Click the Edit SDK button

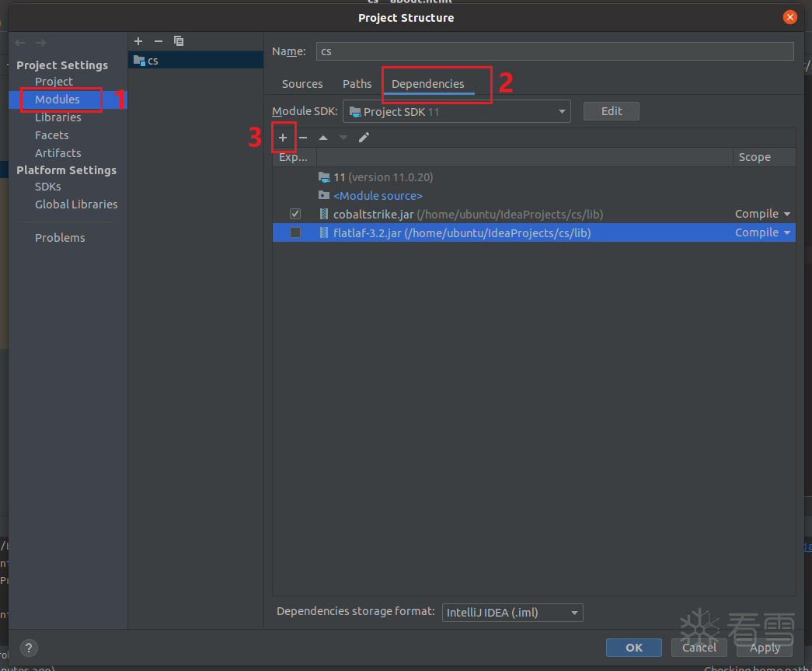point(611,111)
